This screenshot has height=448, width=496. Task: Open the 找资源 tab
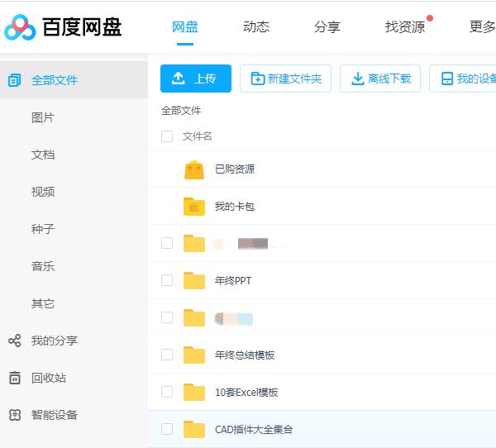pyautogui.click(x=405, y=26)
